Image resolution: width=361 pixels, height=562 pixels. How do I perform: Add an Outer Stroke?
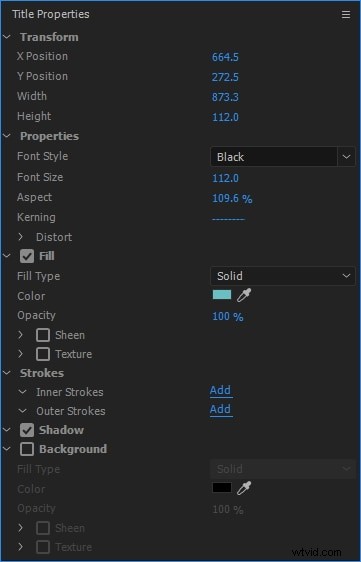[220, 410]
